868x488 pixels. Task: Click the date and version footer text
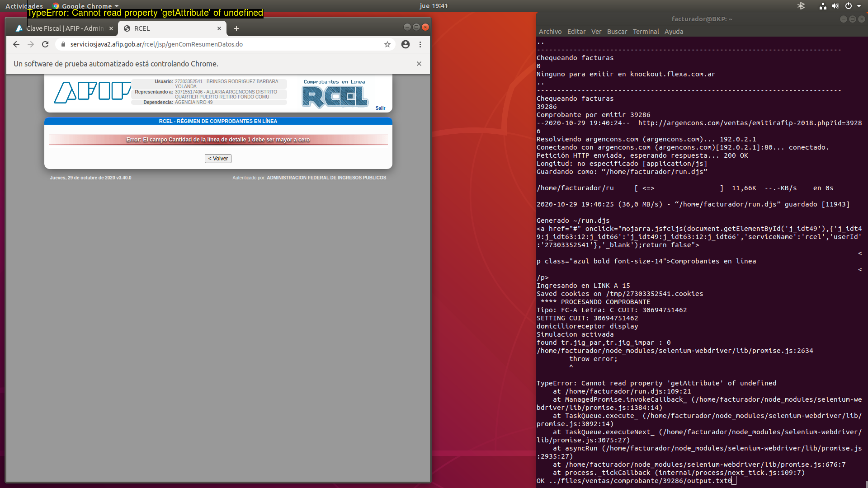(x=90, y=178)
